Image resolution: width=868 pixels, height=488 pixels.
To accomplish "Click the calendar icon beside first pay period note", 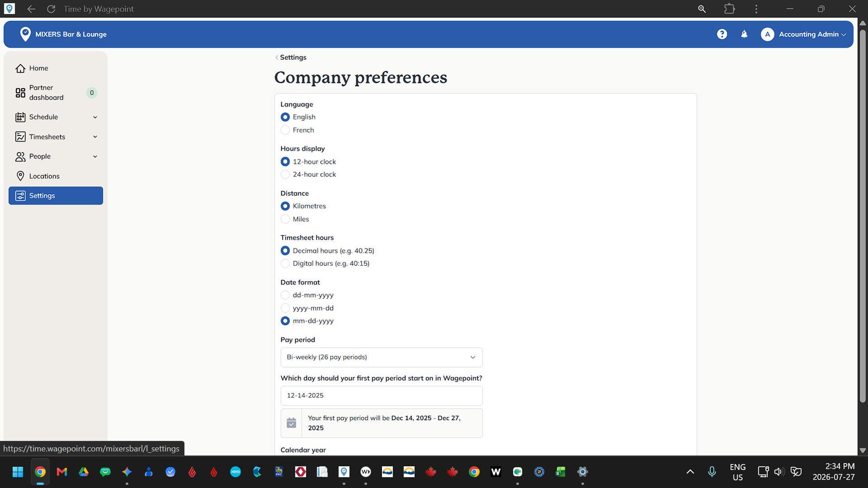I will coord(291,423).
